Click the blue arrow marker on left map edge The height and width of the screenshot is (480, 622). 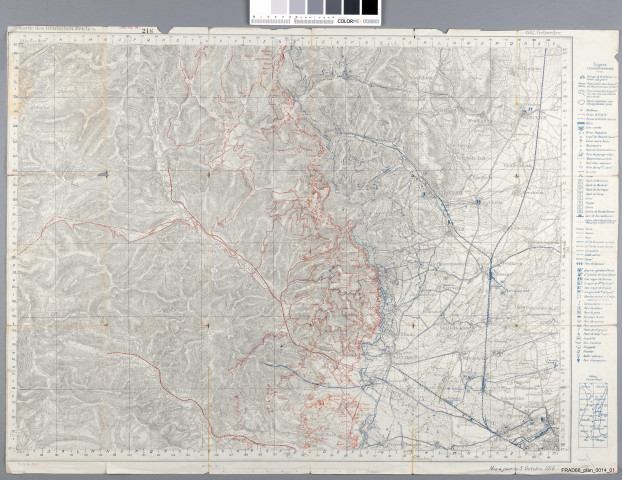pos(104,175)
